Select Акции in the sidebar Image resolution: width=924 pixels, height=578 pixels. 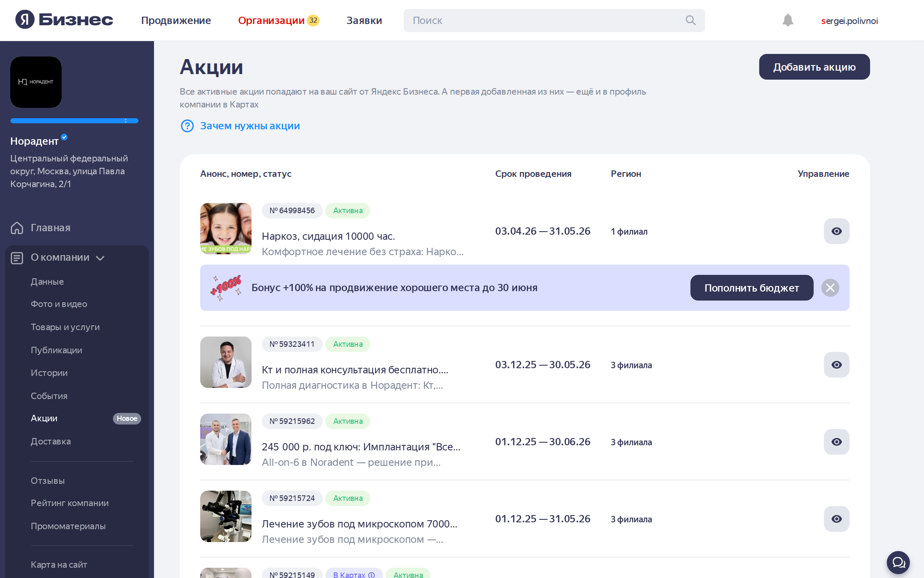click(x=44, y=418)
